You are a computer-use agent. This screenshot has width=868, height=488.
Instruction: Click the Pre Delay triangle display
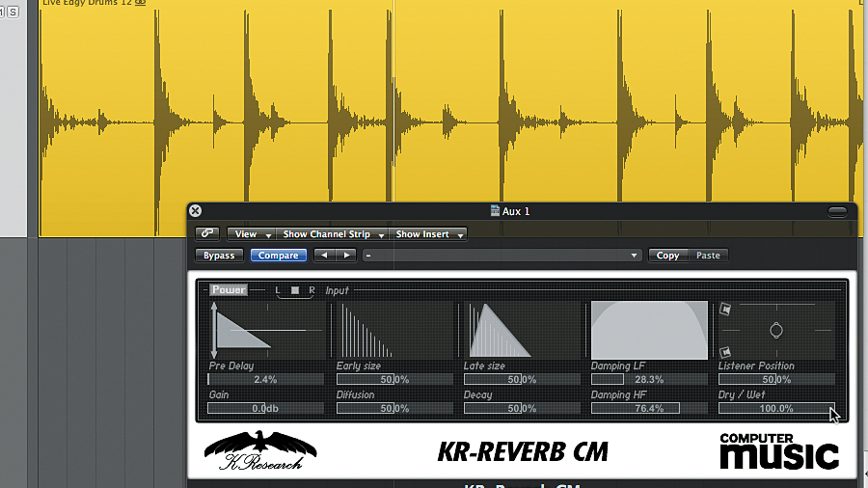point(244,330)
